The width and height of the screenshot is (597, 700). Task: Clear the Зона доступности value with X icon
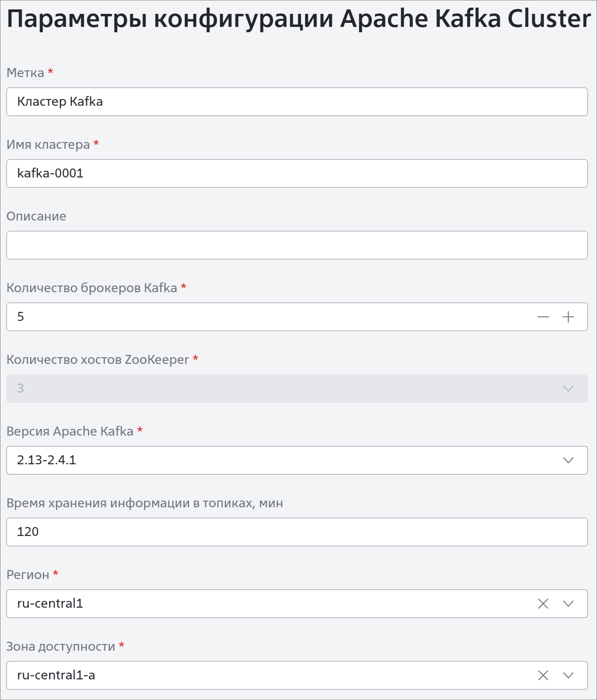coord(543,675)
